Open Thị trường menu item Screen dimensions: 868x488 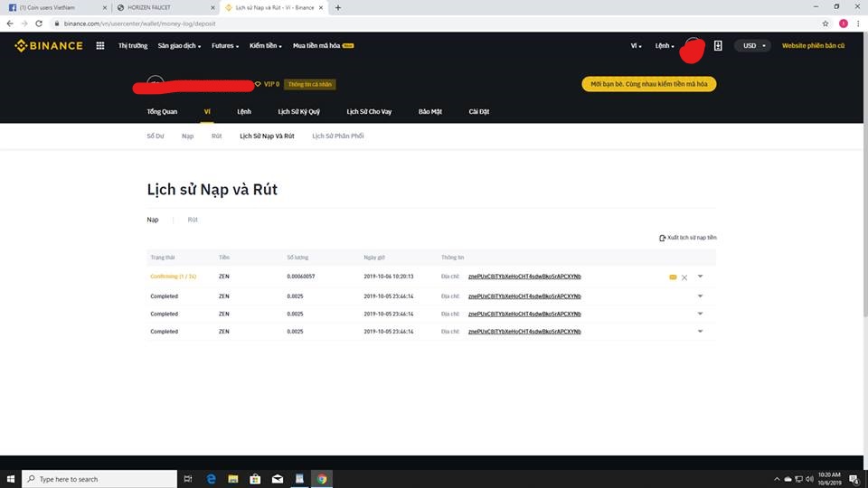tap(133, 46)
